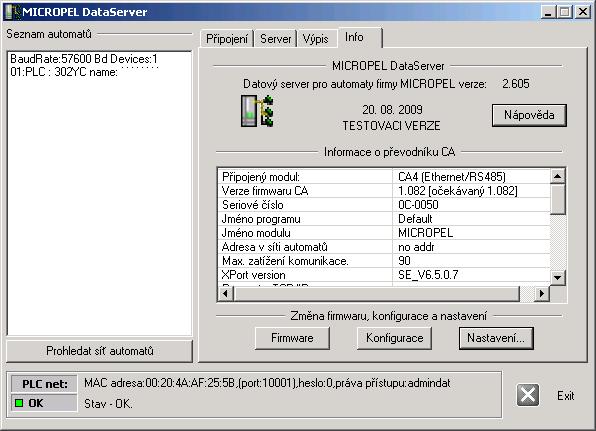This screenshot has height=431, width=596.
Task: Click the Default program name value
Action: 415,219
